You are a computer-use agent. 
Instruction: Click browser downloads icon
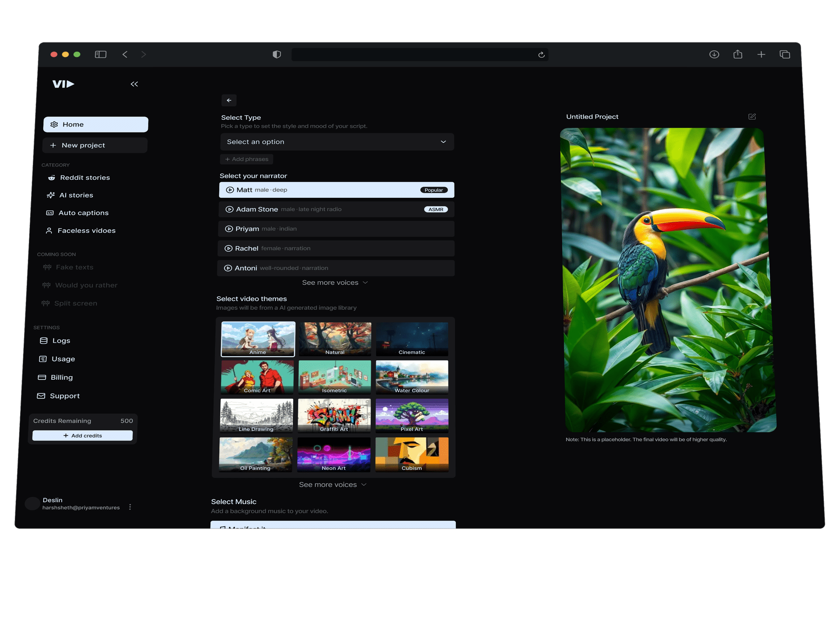coord(714,54)
